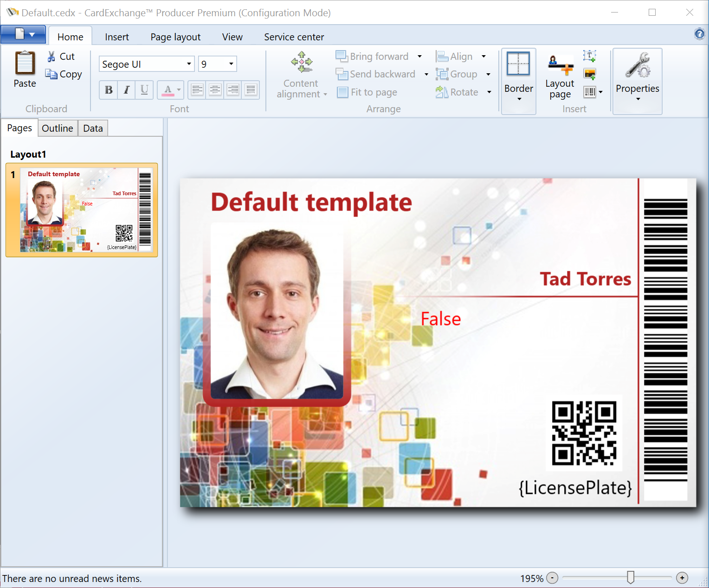Open the Segoe UI font dropdown
709x588 pixels.
(x=189, y=64)
